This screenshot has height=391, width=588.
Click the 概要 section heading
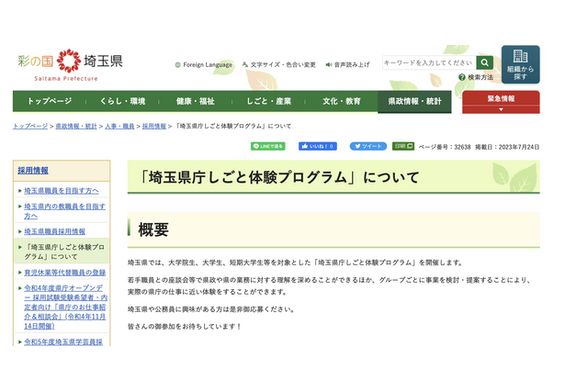click(x=153, y=229)
